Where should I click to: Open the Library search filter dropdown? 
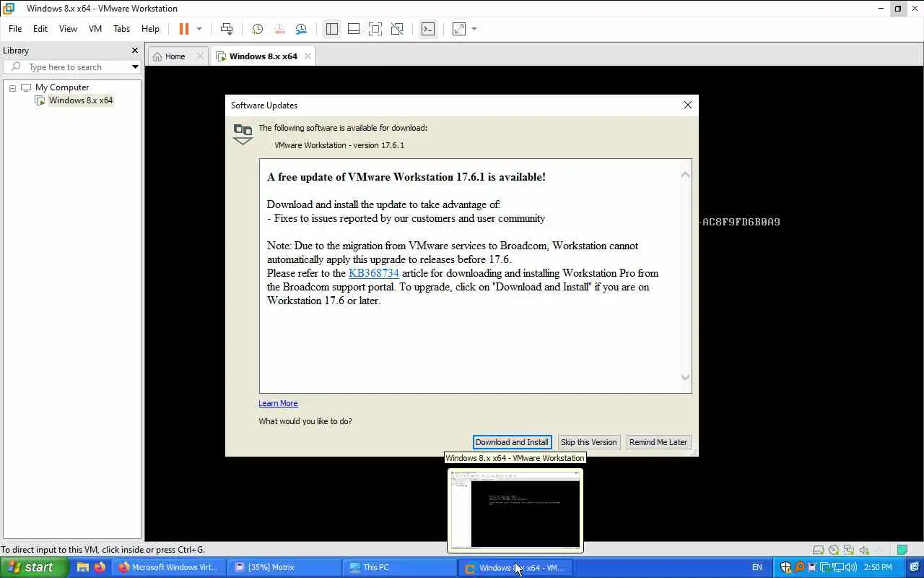135,67
